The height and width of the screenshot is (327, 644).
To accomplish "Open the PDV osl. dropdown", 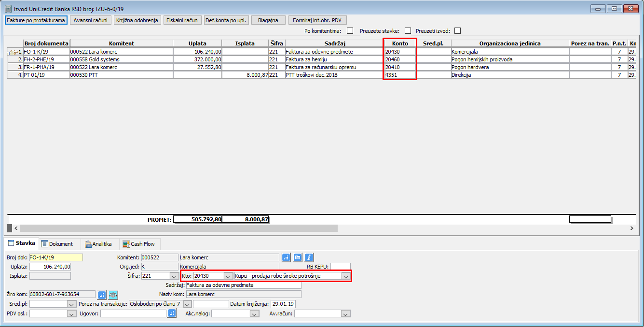I will tap(72, 313).
